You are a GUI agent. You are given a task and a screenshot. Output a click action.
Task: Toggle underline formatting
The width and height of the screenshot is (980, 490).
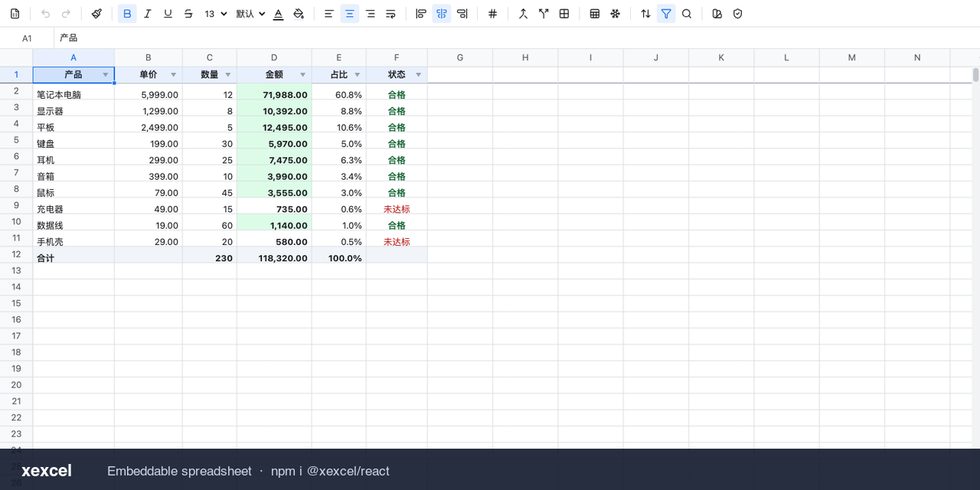pos(168,14)
